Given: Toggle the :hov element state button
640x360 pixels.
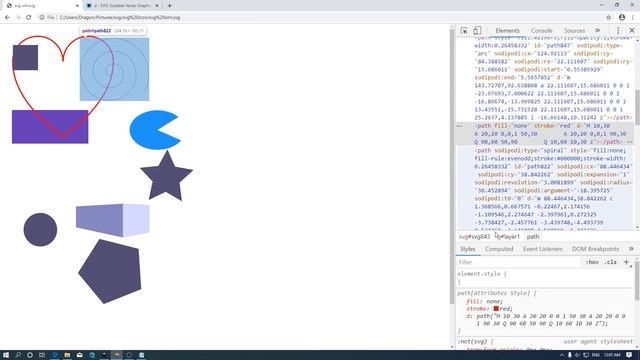Looking at the screenshot, I should (592, 262).
